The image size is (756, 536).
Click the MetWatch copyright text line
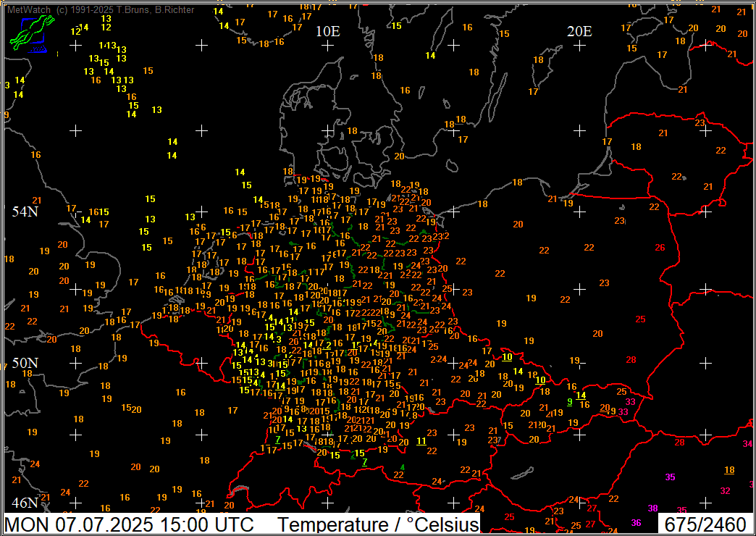[x=101, y=9]
